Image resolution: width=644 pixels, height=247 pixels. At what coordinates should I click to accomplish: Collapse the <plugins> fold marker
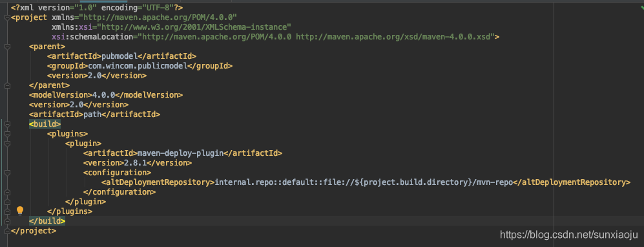tap(7, 134)
